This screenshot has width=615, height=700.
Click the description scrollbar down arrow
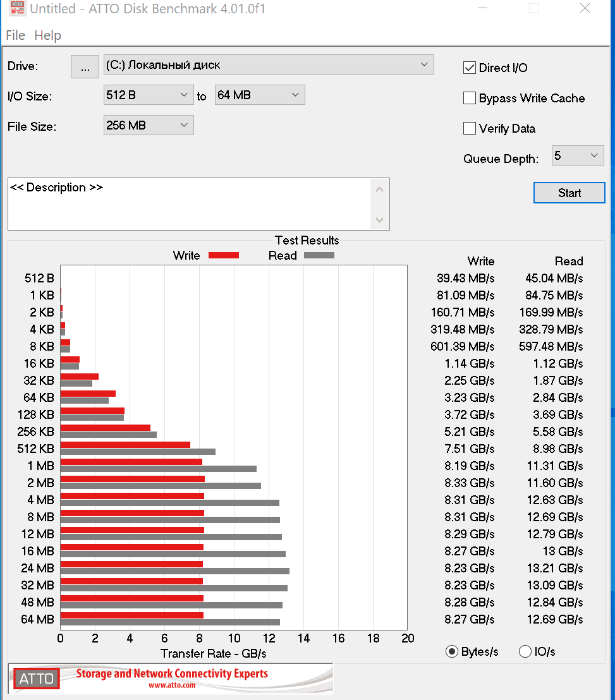coord(380,220)
